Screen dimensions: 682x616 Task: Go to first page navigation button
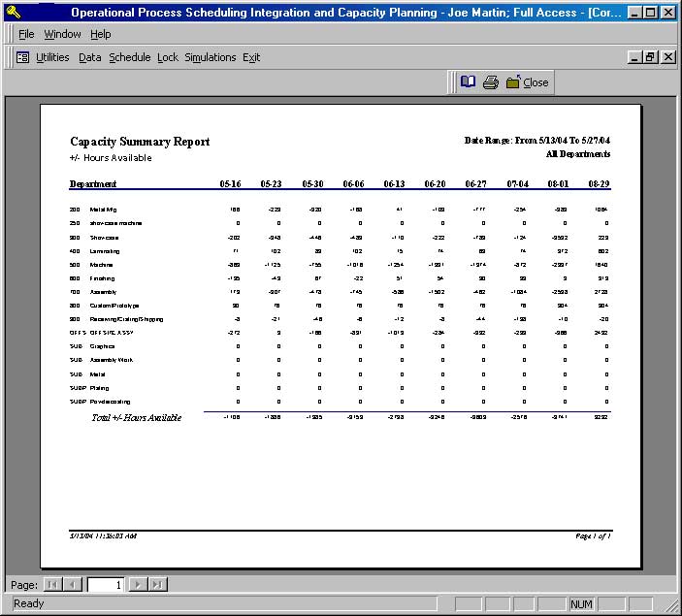click(52, 584)
